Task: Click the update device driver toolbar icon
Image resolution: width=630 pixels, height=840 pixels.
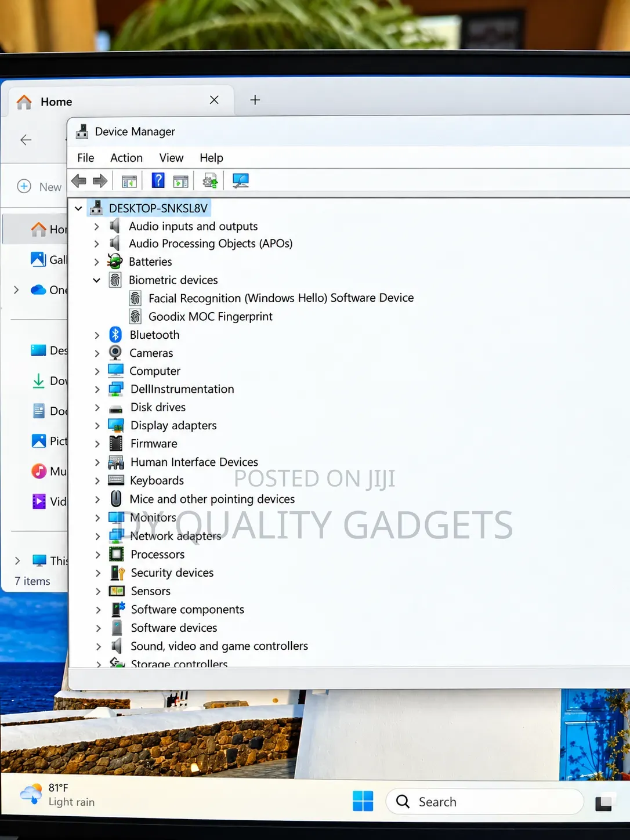Action: point(210,182)
